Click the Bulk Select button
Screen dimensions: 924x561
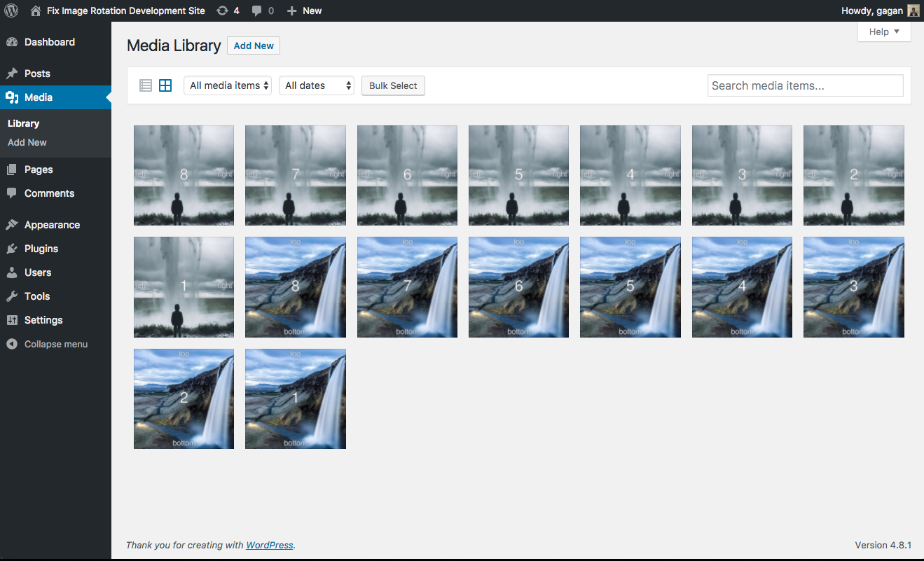pos(393,85)
